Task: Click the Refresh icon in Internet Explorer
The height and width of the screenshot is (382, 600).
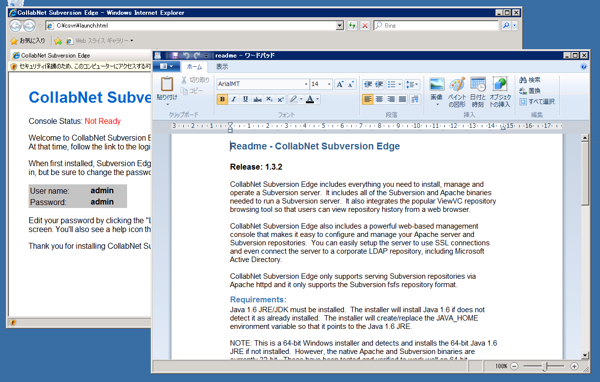Action: point(352,26)
